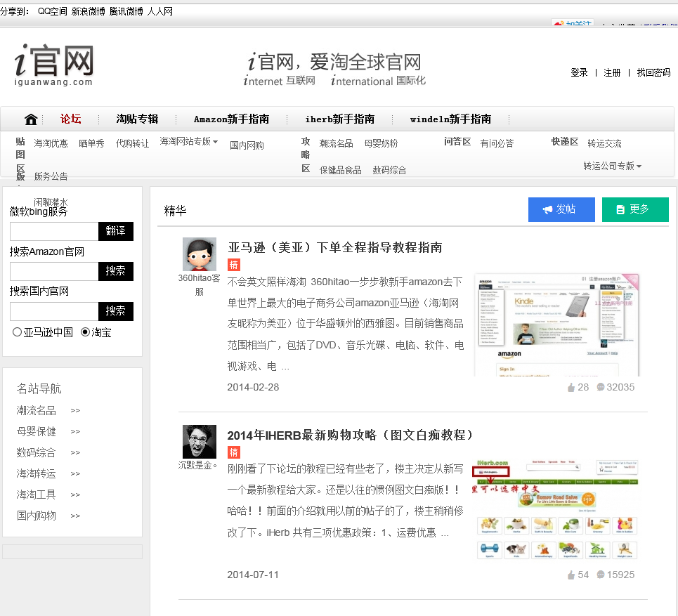Share to 人人网

(x=160, y=11)
